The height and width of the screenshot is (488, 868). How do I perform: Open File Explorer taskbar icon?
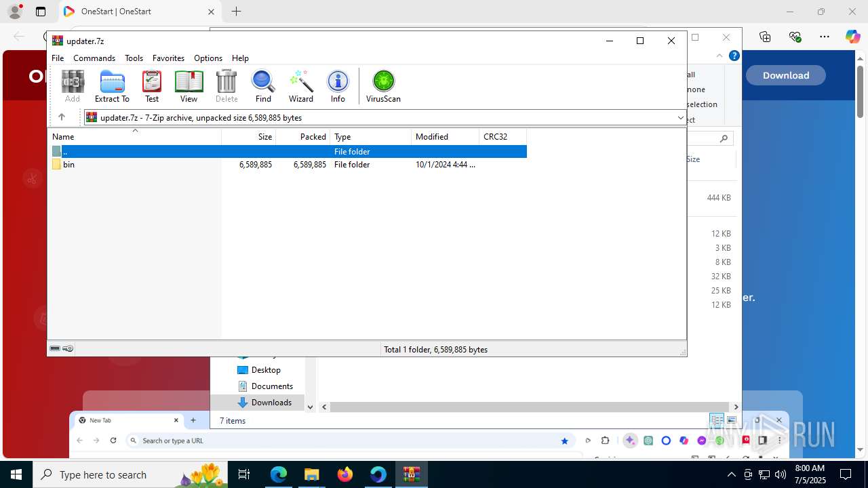coord(312,474)
